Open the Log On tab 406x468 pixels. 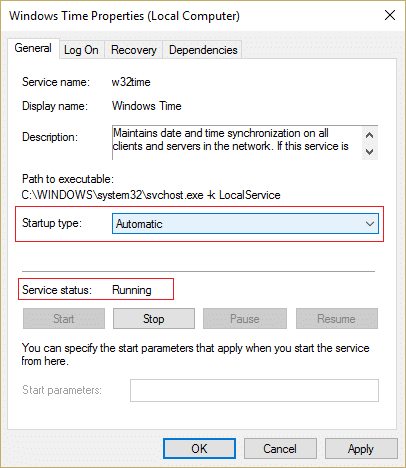[x=81, y=50]
